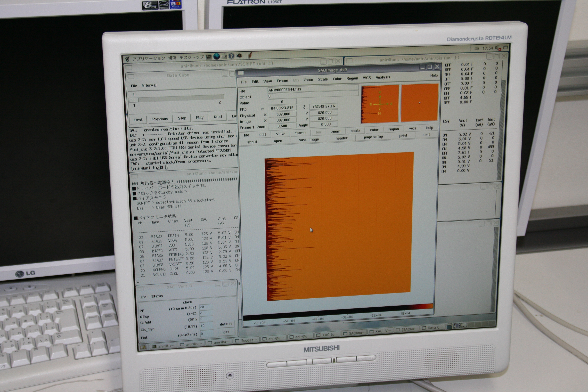Click the lowercase 'scale' button in ds9 panel
This screenshot has height=392, width=588.
[355, 130]
